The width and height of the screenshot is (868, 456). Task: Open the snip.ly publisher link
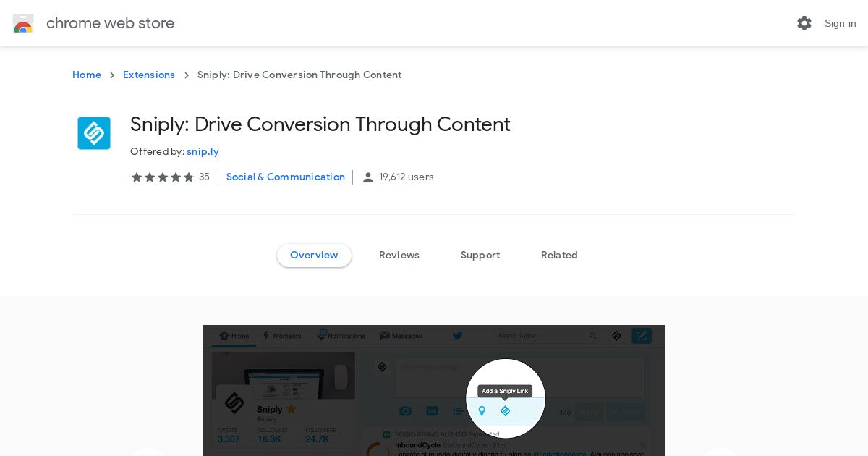(x=203, y=152)
